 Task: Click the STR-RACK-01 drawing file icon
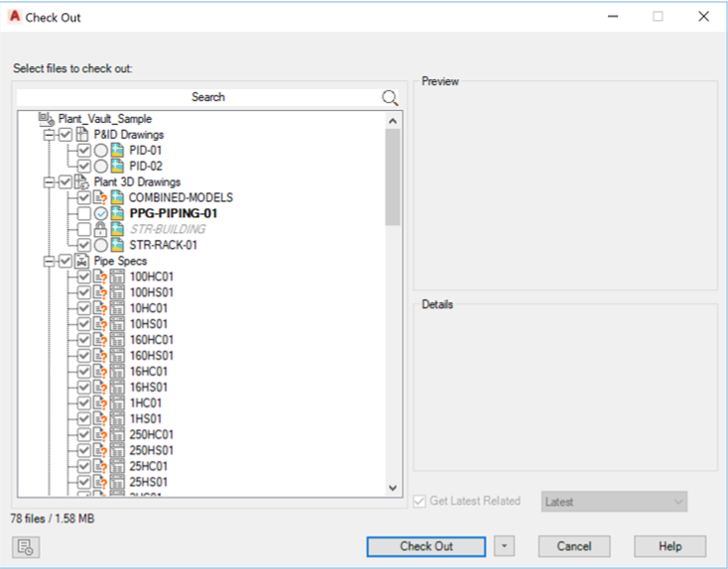pyautogui.click(x=117, y=245)
